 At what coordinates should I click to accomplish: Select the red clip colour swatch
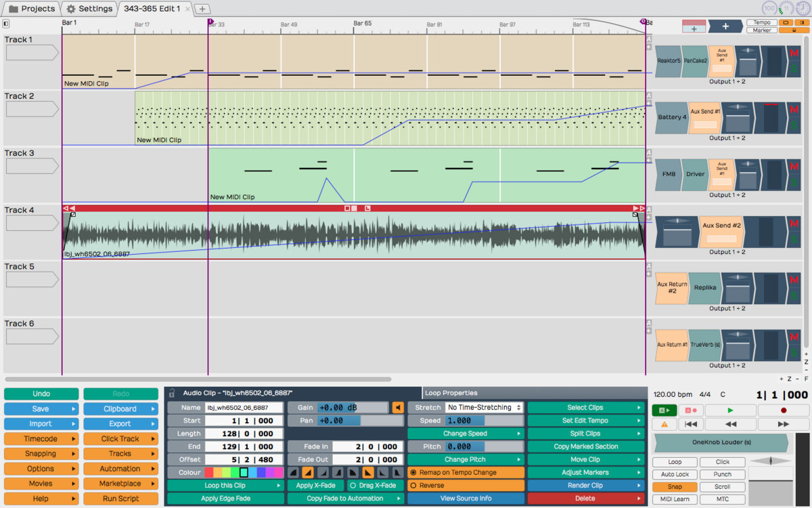tap(209, 473)
